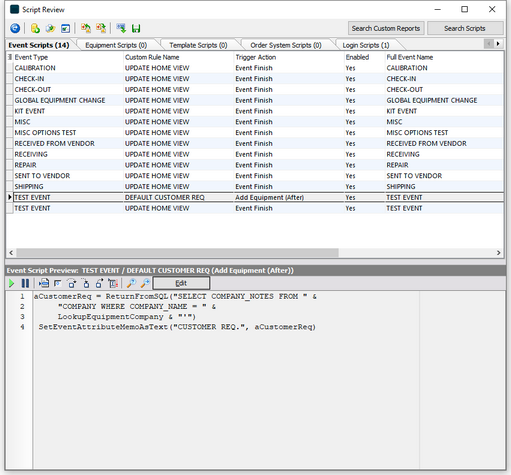Image resolution: width=511 pixels, height=475 pixels.
Task: Click Edit button in script preview
Action: (x=181, y=283)
